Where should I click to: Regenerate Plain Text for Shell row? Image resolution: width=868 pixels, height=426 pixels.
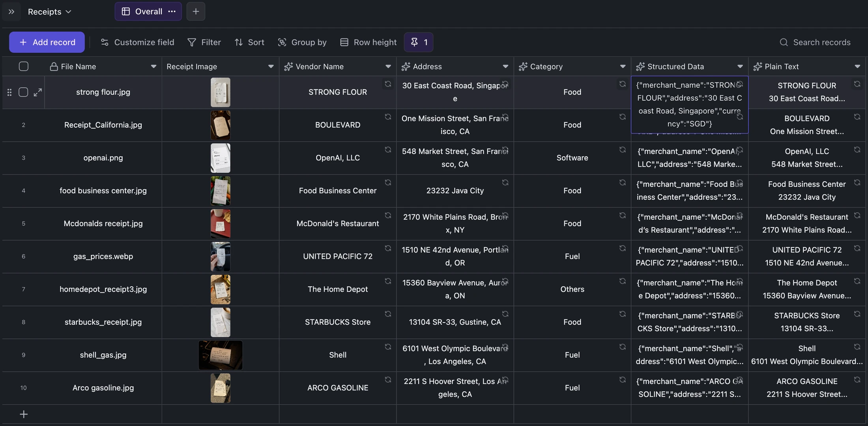[857, 347]
